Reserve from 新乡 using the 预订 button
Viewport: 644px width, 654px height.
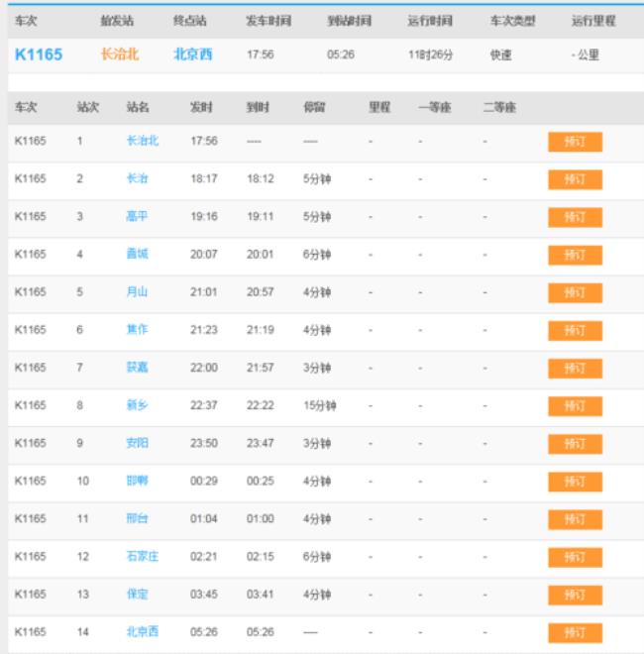(x=575, y=406)
